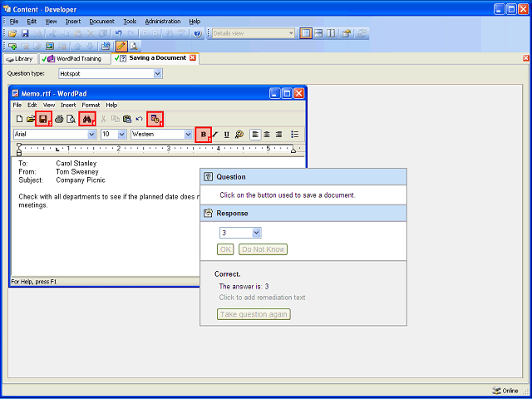
Task: Open the Question type Hotspot dropdown
Action: tap(157, 74)
